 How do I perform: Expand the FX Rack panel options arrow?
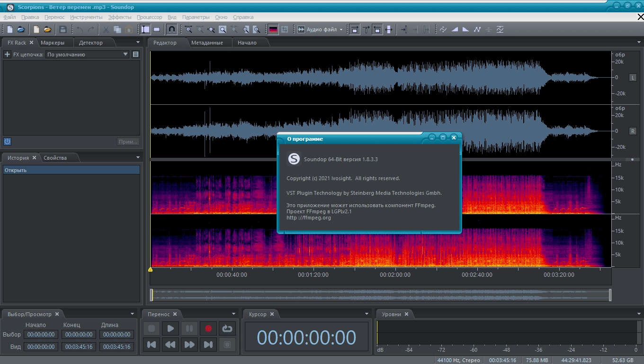tap(138, 42)
